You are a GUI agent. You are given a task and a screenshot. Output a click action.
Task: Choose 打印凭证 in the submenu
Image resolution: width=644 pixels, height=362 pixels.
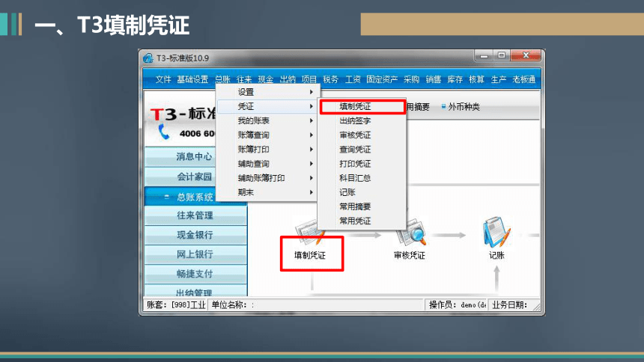click(x=362, y=164)
